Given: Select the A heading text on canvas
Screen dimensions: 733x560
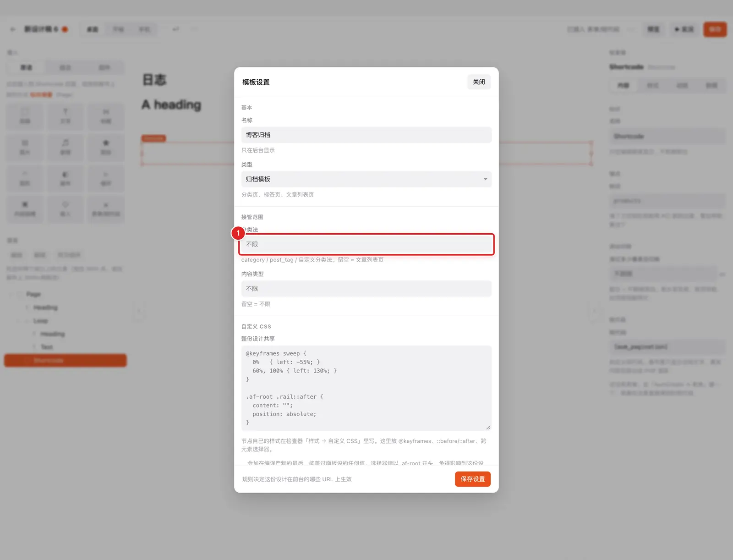Looking at the screenshot, I should coord(171,104).
